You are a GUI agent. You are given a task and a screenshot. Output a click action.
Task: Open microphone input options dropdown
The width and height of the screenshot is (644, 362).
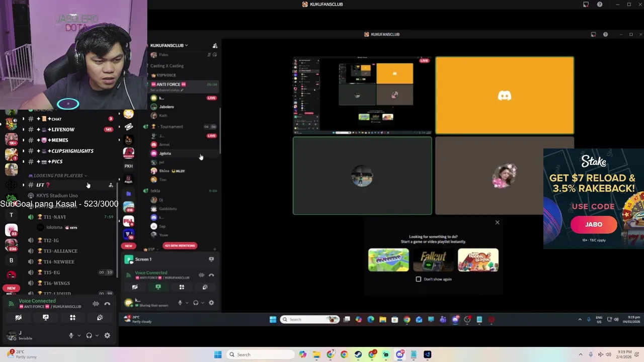click(79, 335)
